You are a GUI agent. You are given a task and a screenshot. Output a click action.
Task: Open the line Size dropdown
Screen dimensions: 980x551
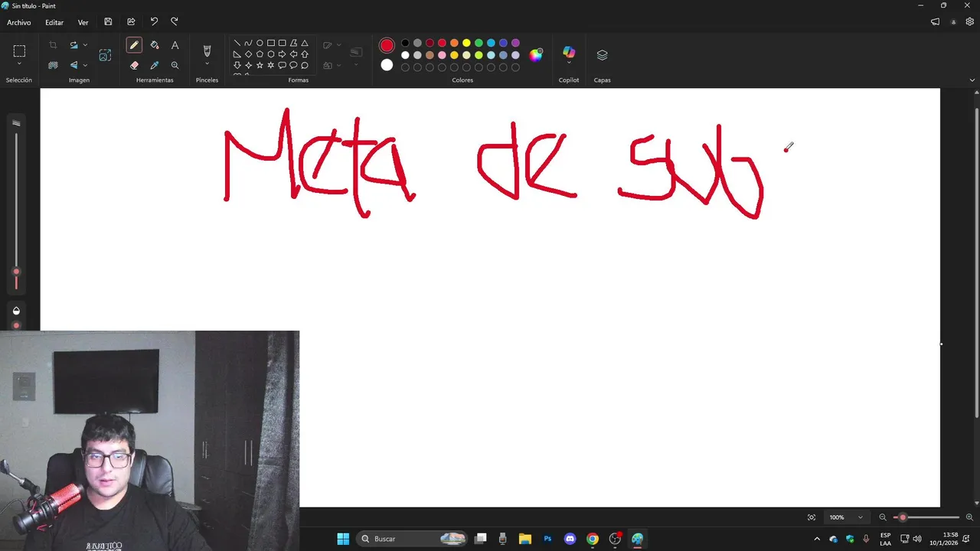pos(356,65)
